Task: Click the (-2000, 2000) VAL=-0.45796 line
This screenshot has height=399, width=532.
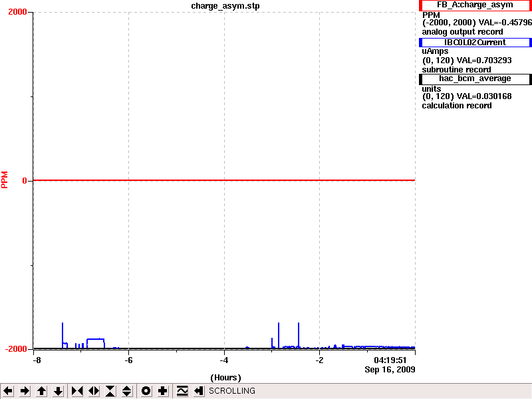Action: [477, 23]
